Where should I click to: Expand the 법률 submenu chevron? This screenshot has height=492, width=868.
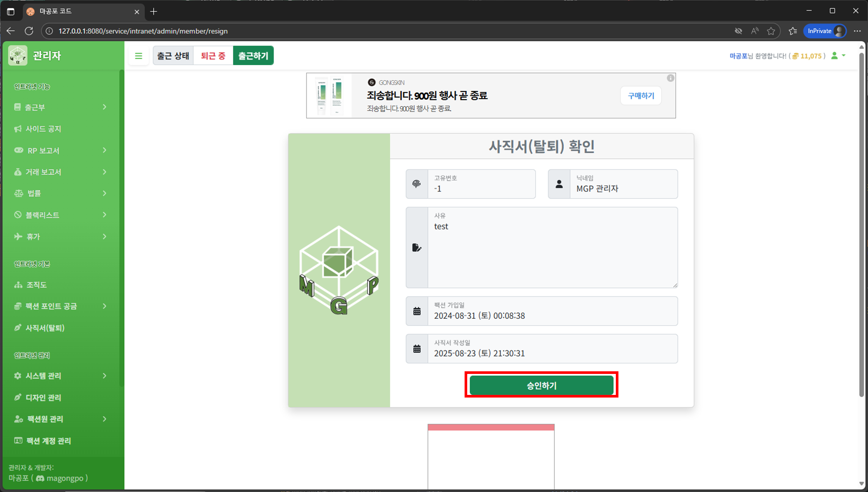[x=104, y=193]
